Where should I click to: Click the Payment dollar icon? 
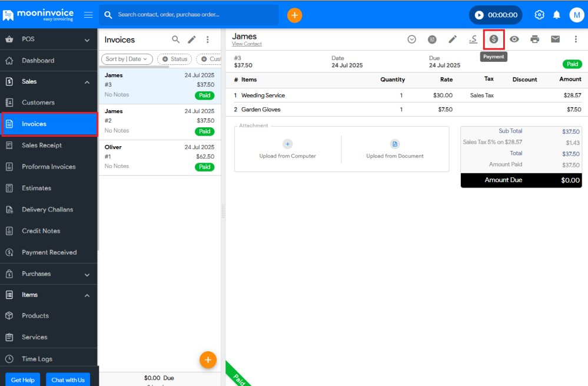click(x=494, y=39)
